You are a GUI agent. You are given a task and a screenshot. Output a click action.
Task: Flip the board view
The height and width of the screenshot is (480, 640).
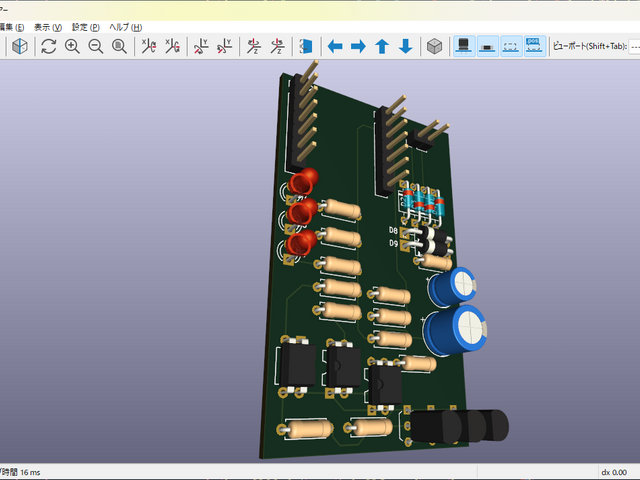pyautogui.click(x=306, y=46)
